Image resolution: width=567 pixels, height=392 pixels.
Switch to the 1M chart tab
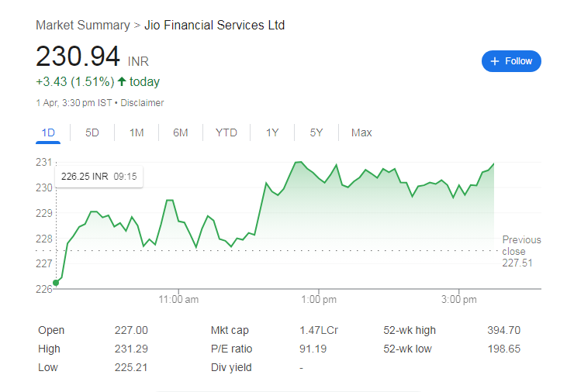[137, 132]
